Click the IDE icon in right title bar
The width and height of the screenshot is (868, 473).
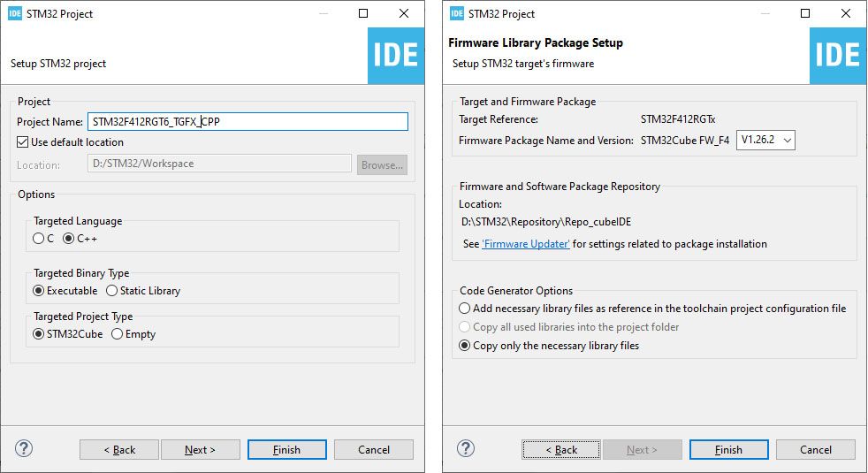[x=456, y=13]
